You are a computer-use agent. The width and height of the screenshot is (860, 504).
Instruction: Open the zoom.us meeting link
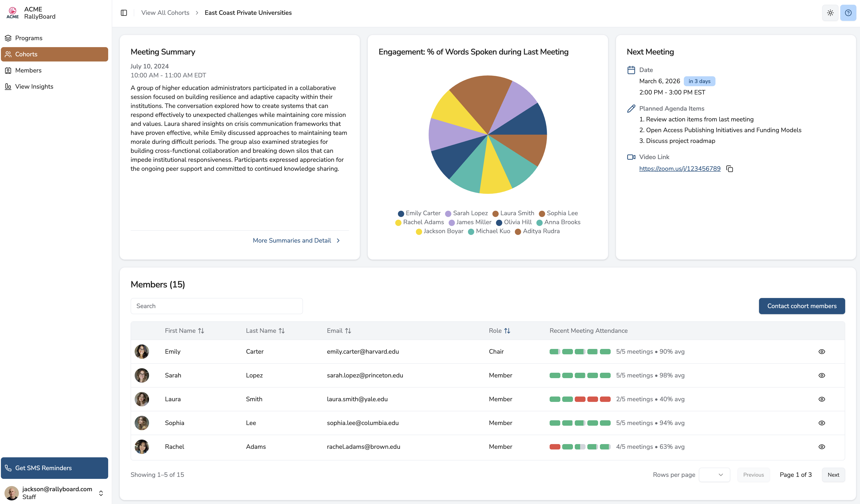pos(680,169)
